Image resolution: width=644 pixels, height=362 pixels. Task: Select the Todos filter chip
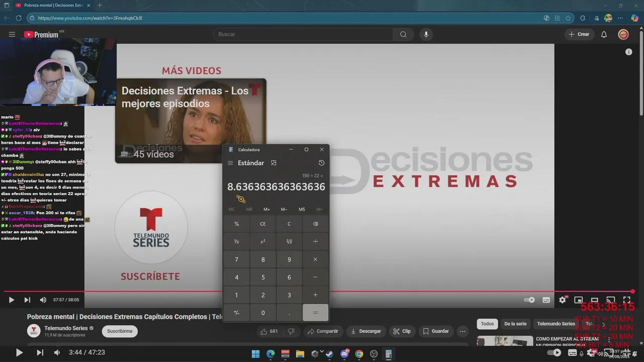(487, 324)
